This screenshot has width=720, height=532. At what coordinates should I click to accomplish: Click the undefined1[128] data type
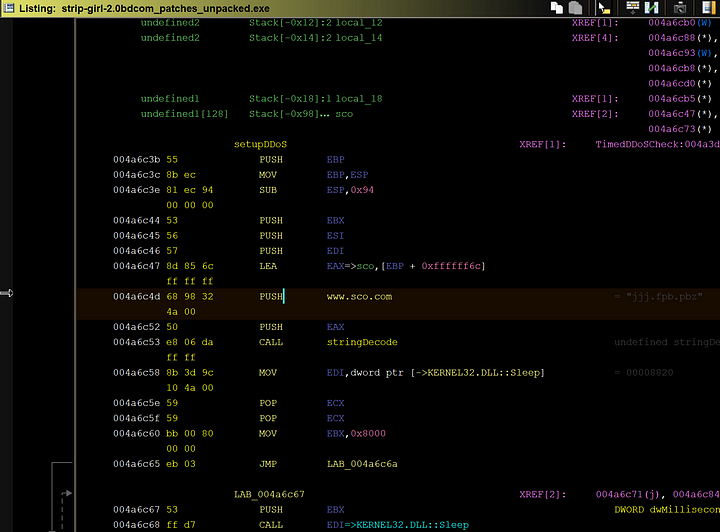point(184,114)
